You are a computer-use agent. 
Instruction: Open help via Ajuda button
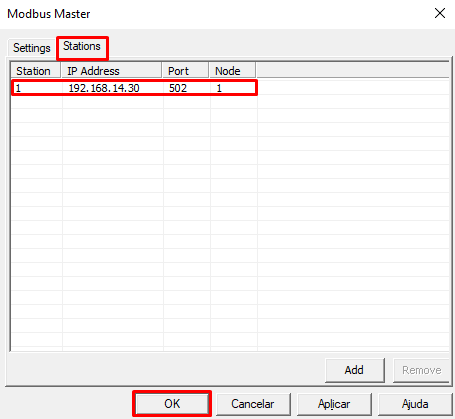415,404
